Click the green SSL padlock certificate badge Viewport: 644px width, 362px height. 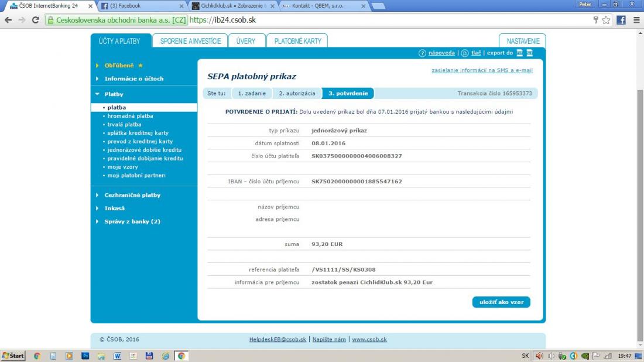point(117,20)
